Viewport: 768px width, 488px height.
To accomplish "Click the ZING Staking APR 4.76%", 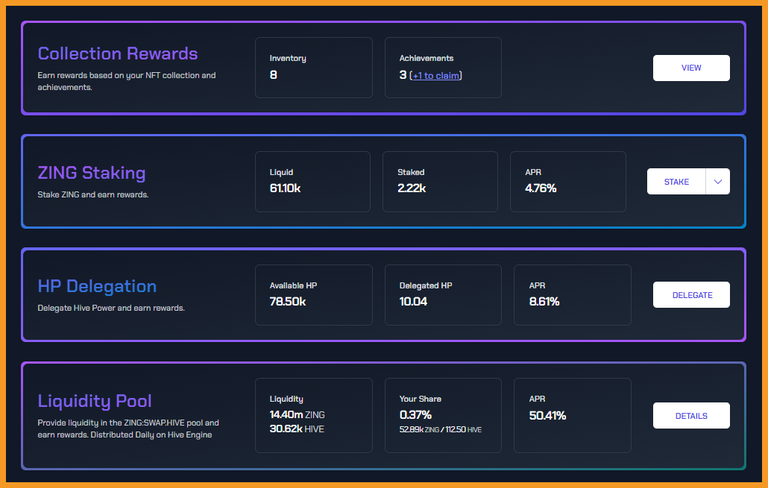I will (541, 188).
